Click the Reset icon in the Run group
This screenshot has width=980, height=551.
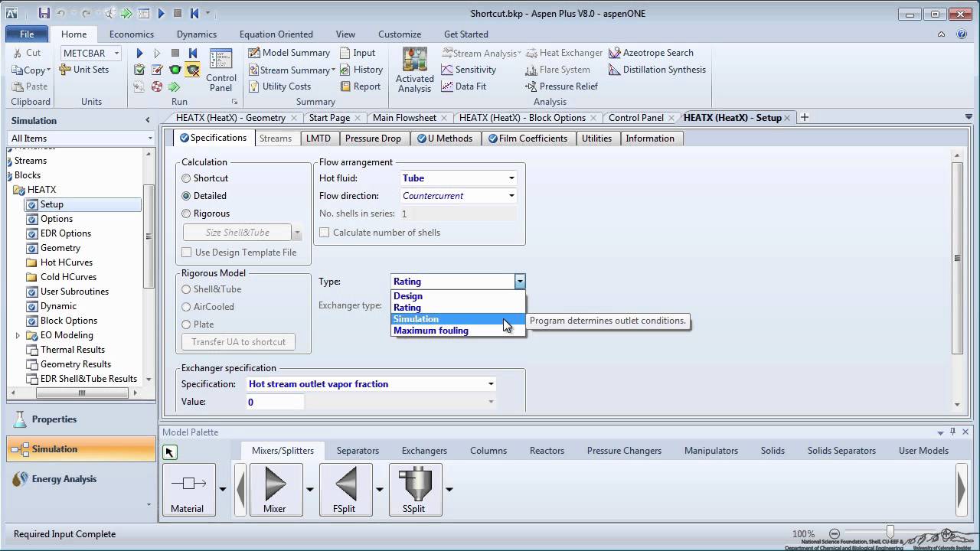tap(193, 53)
